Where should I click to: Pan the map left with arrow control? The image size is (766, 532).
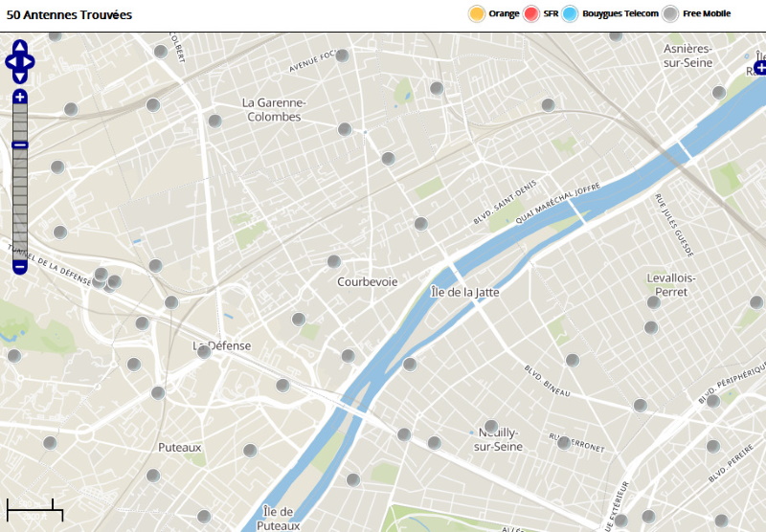tap(11, 62)
